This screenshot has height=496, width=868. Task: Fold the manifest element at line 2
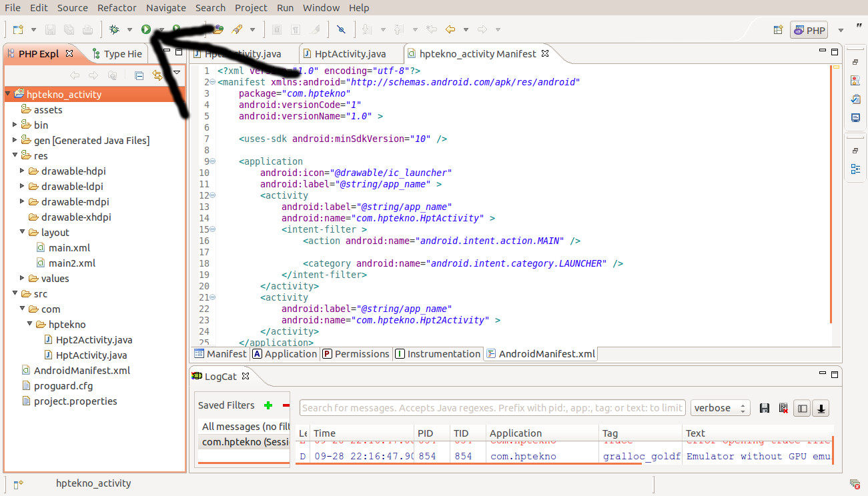pyautogui.click(x=213, y=82)
